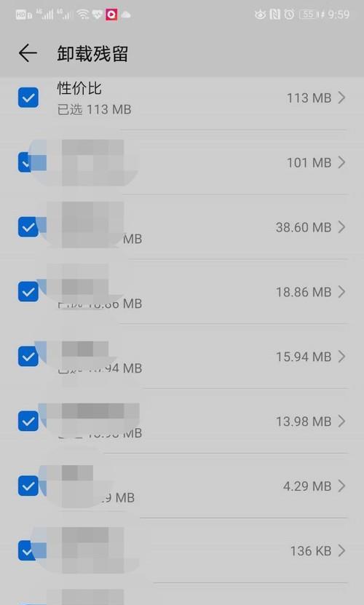Open chevron next to 15.94 MB
The height and width of the screenshot is (605, 364).
[341, 357]
